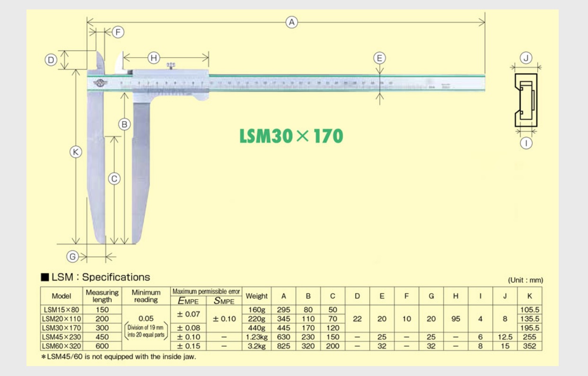The width and height of the screenshot is (588, 376).
Task: Click the circled A dimension label
Action: [292, 22]
